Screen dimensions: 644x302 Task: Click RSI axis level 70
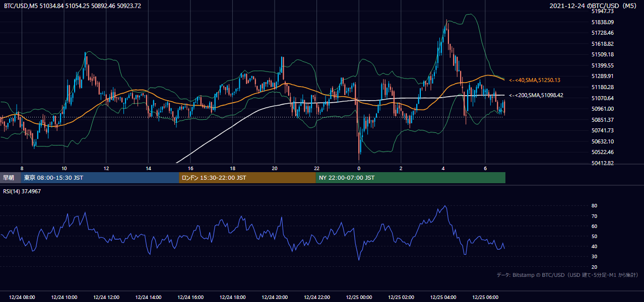tap(595, 216)
